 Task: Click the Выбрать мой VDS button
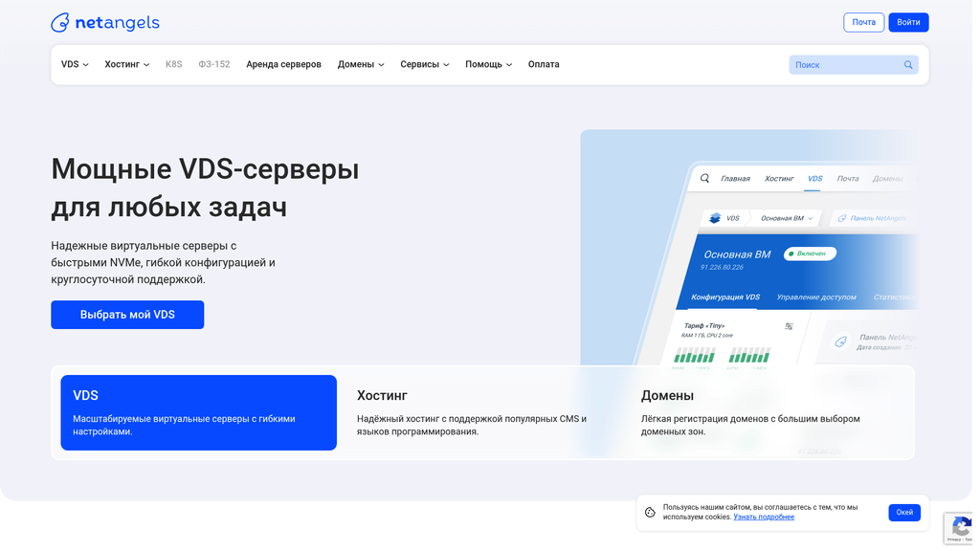point(127,314)
